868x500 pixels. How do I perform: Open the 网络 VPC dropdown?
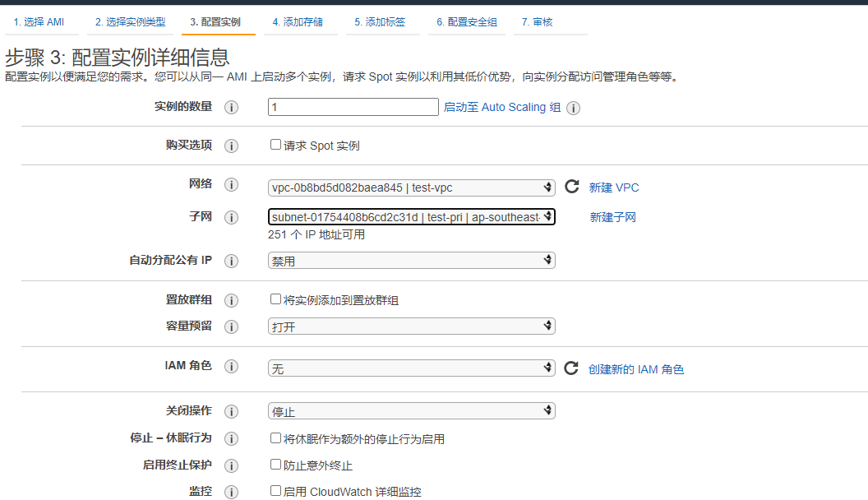411,187
